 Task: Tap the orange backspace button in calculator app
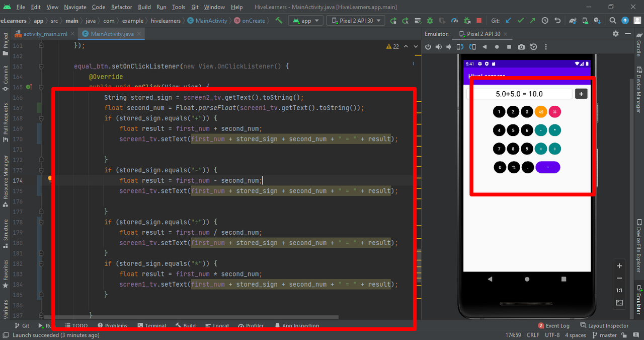pyautogui.click(x=541, y=112)
